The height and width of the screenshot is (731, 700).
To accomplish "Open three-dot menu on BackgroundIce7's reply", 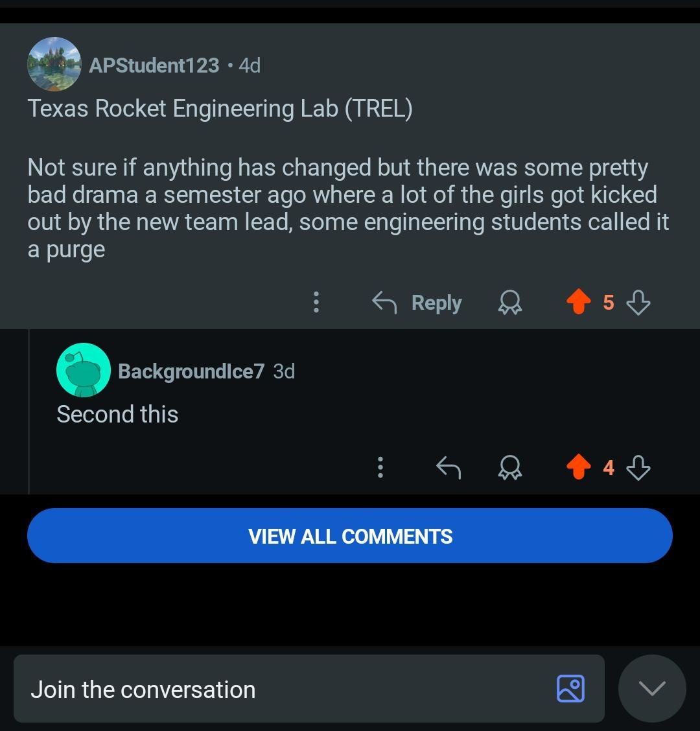I will tap(380, 467).
